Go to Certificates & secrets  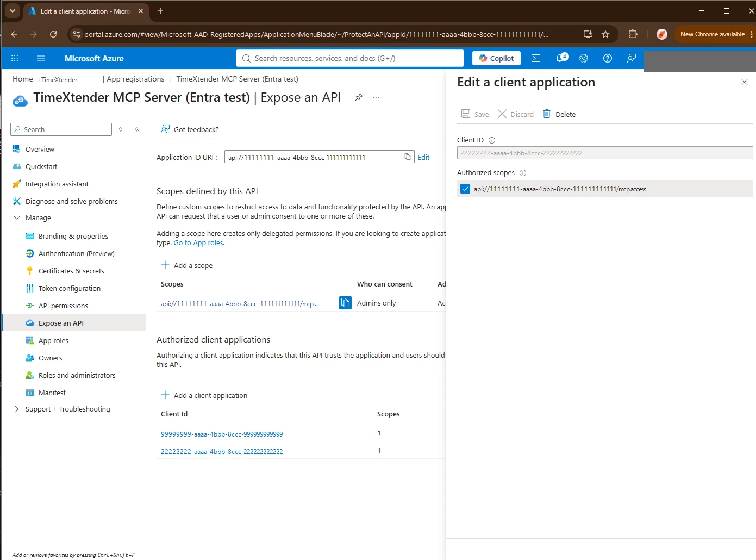pyautogui.click(x=71, y=271)
